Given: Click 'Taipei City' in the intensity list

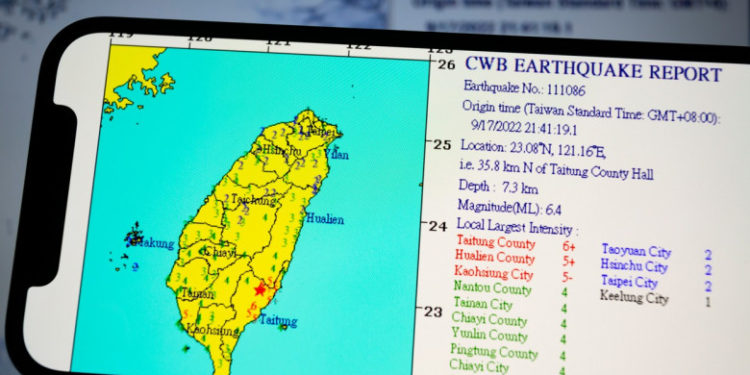Looking at the screenshot, I should [x=629, y=282].
